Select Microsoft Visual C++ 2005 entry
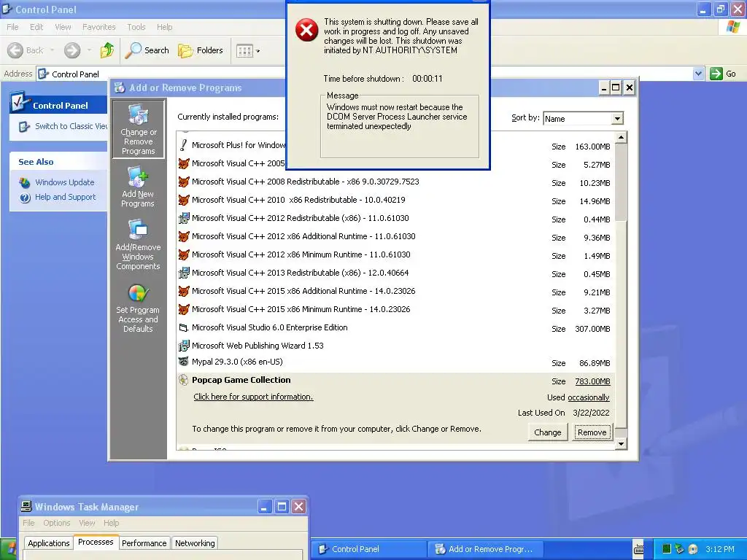The width and height of the screenshot is (747, 560). pyautogui.click(x=395, y=164)
